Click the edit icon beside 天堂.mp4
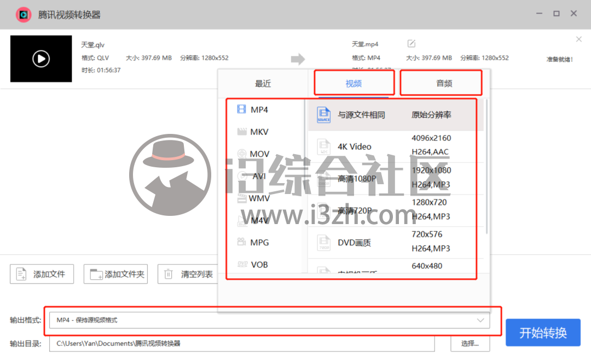This screenshot has height=364, width=591. point(411,44)
